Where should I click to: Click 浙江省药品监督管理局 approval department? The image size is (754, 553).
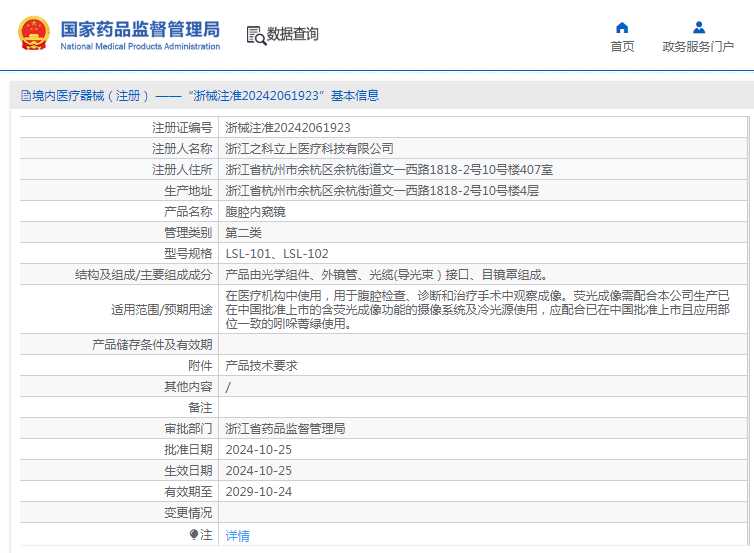point(285,429)
